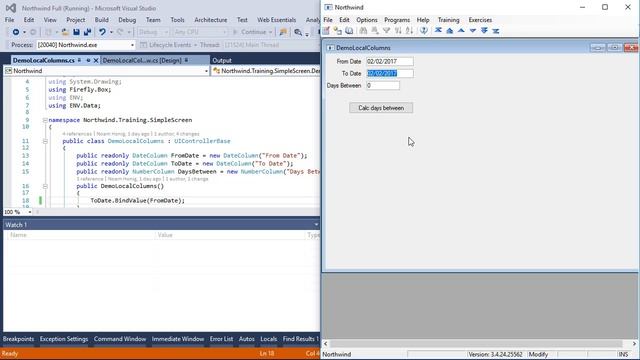Switch to the Output tab

coord(222,60)
